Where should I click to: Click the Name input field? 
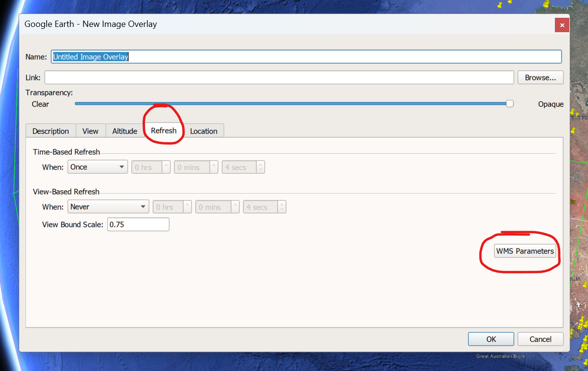(x=306, y=57)
